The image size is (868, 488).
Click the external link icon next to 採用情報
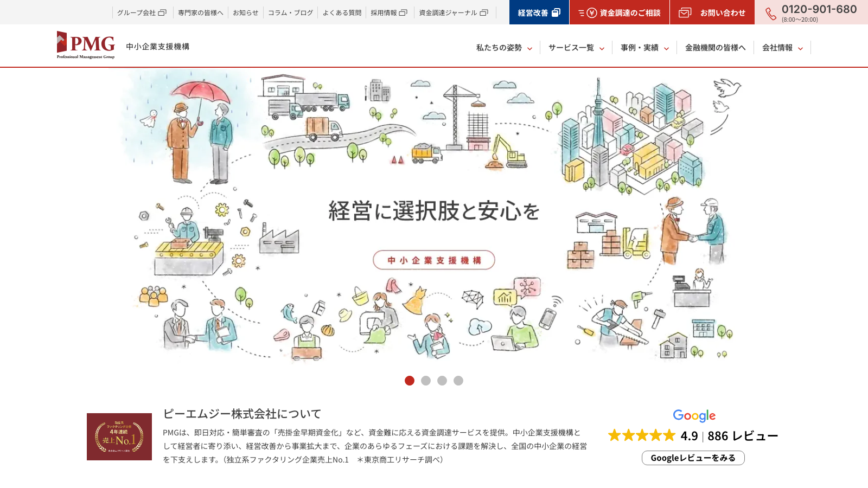click(403, 12)
